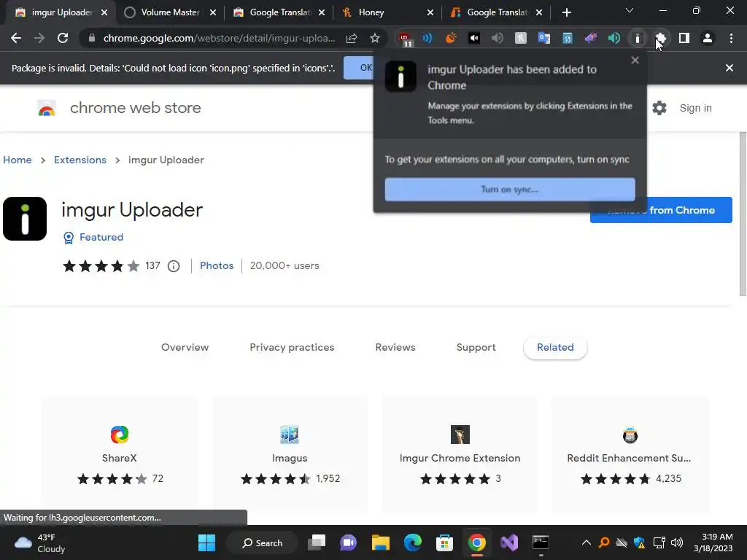Open the ShareX related extension card
The width and height of the screenshot is (747, 560).
pyautogui.click(x=119, y=455)
